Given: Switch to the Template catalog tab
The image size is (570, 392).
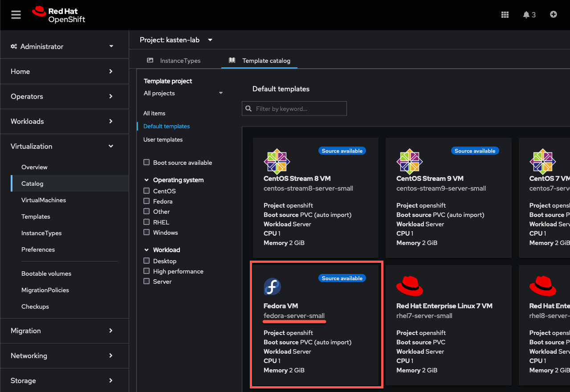Looking at the screenshot, I should [259, 61].
